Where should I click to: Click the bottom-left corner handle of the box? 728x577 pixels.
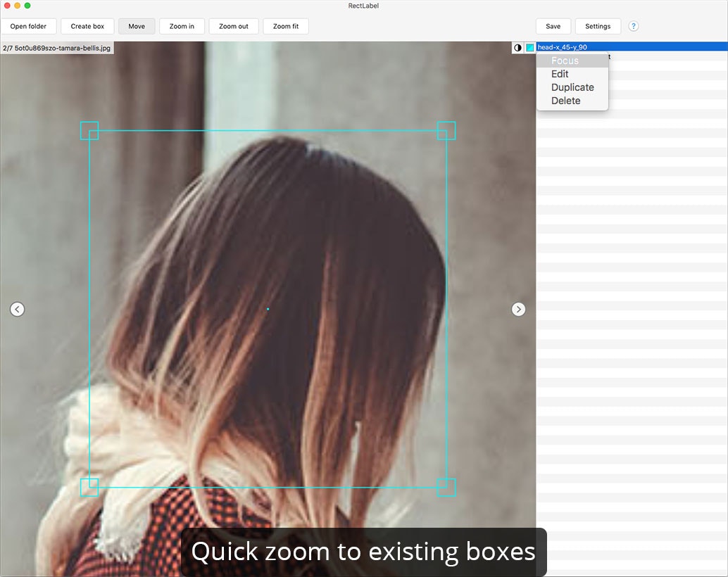(x=89, y=487)
